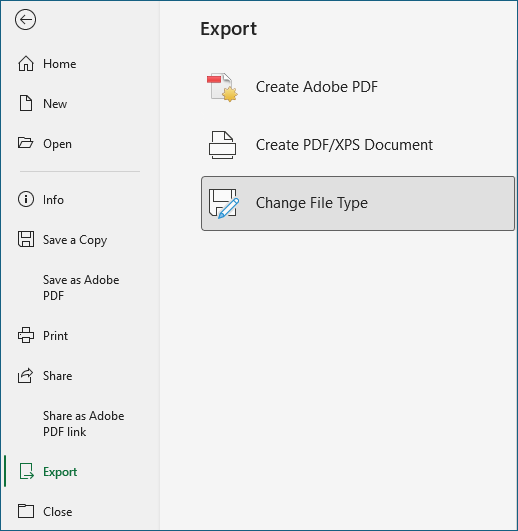Click the green Export page icon
Image resolution: width=518 pixels, height=531 pixels.
(26, 471)
